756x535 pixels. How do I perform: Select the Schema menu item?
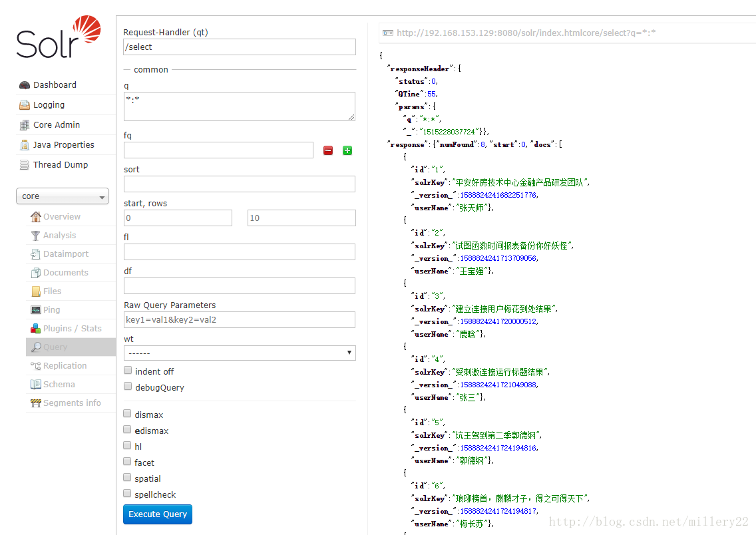pyautogui.click(x=59, y=385)
